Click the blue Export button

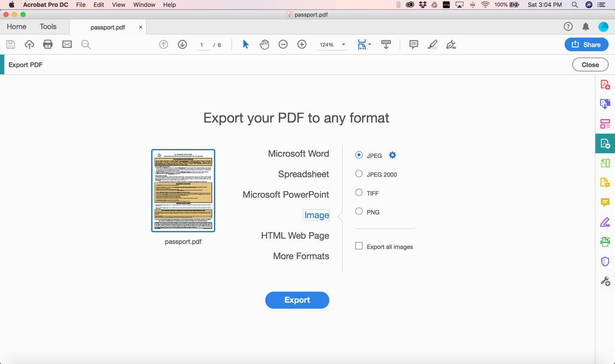(x=297, y=300)
